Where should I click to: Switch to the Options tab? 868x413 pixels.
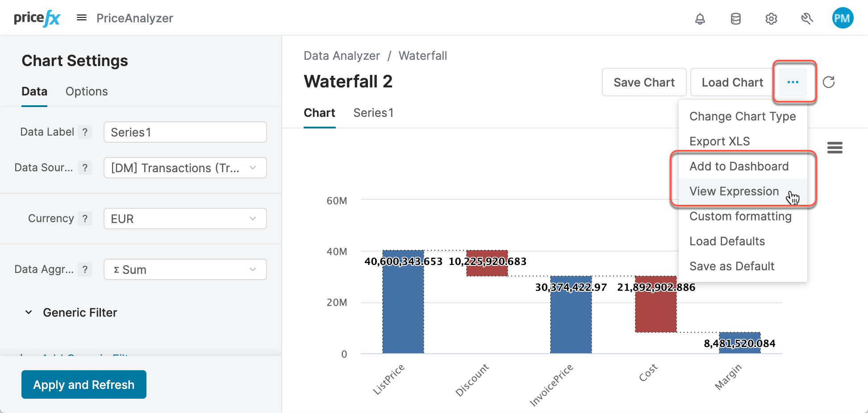(x=87, y=91)
